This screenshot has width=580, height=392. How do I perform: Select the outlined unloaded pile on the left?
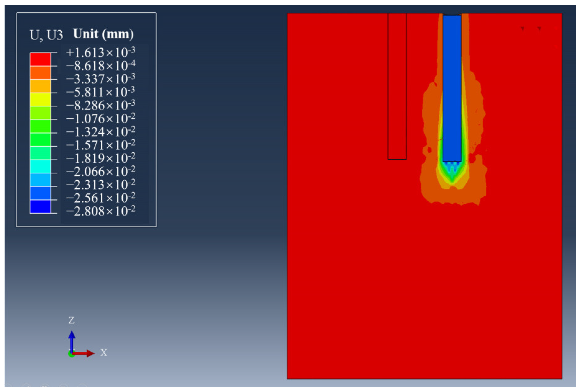(397, 86)
